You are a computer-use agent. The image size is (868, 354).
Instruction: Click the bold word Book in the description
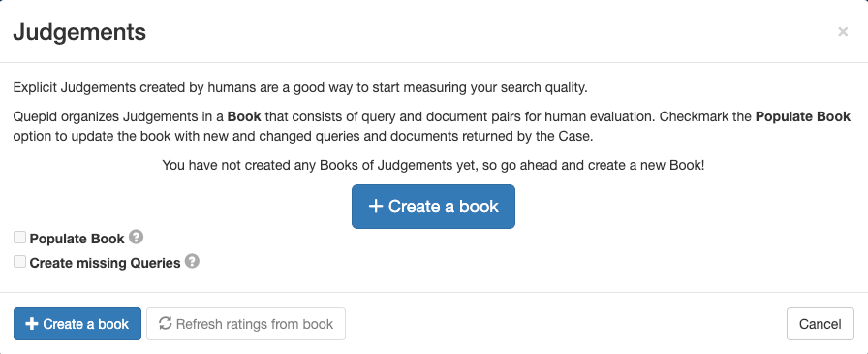(x=244, y=117)
